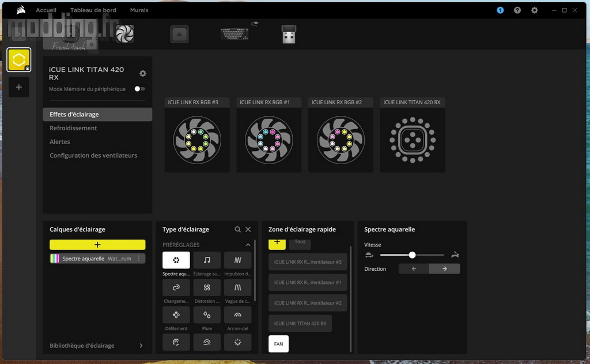Choose the Spectre aquarelle preset icon

tap(176, 260)
